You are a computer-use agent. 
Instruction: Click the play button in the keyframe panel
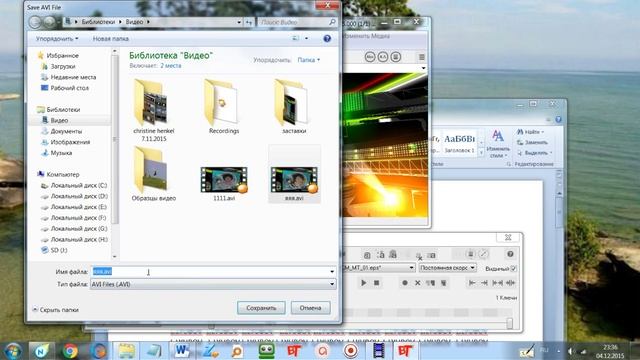click(x=363, y=282)
